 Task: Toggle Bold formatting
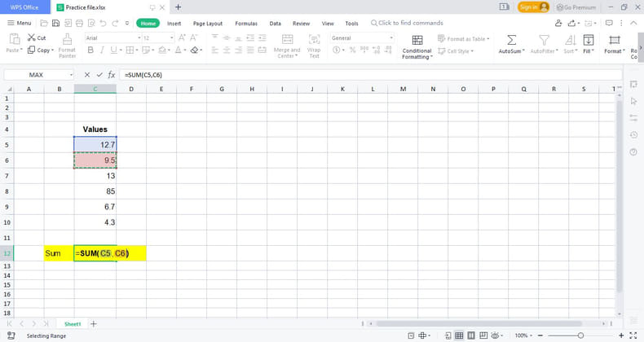coord(90,50)
